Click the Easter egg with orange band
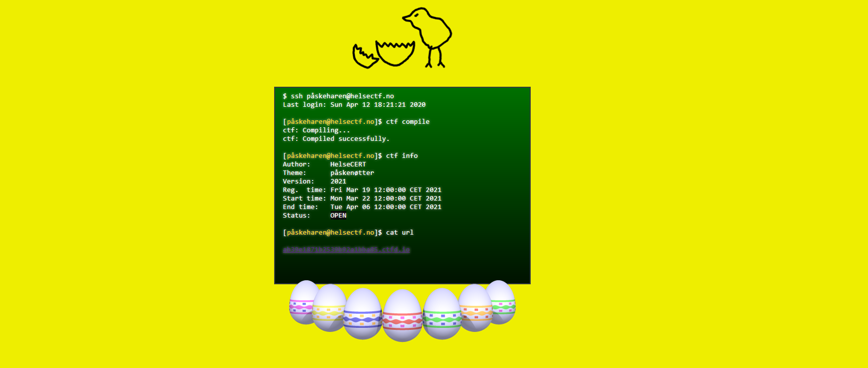868x368 pixels. point(476,307)
